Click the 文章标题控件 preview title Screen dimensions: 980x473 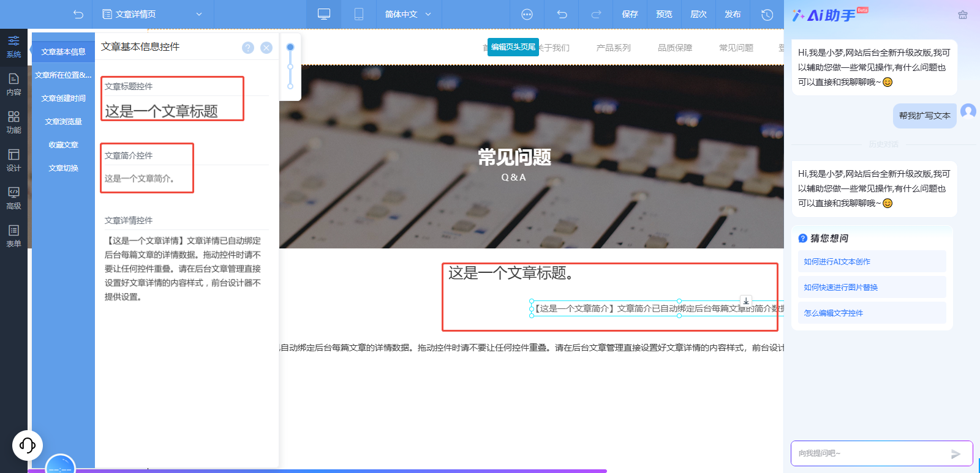(161, 111)
